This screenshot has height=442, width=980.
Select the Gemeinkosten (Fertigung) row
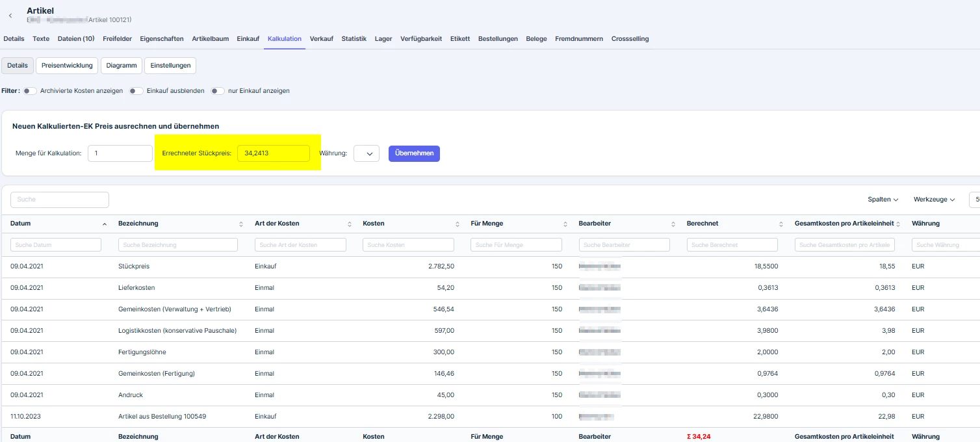(x=490, y=374)
